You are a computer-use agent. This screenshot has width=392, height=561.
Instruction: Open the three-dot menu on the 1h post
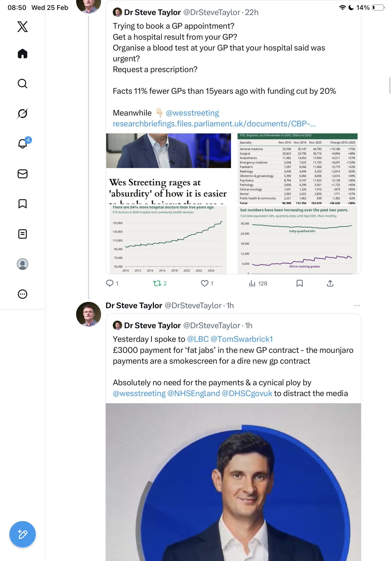tap(357, 306)
